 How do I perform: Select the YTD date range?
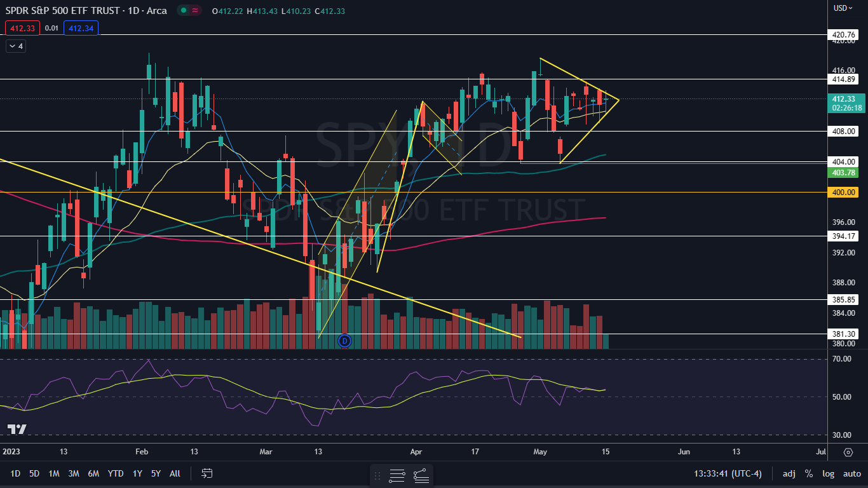[116, 473]
